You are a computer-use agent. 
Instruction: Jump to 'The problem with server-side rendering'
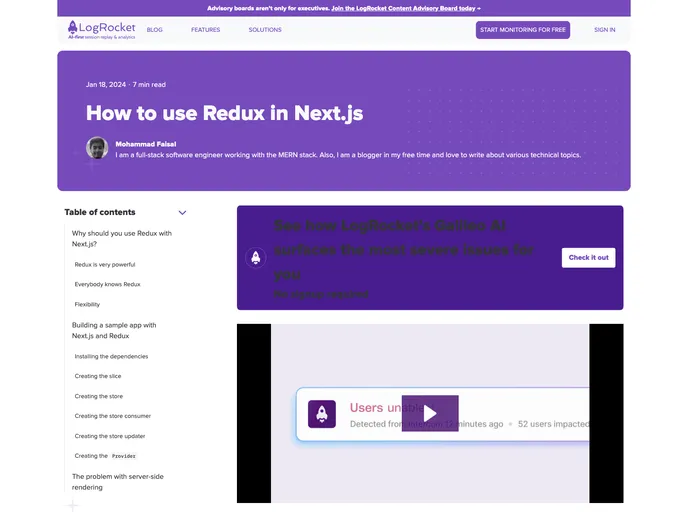[118, 482]
